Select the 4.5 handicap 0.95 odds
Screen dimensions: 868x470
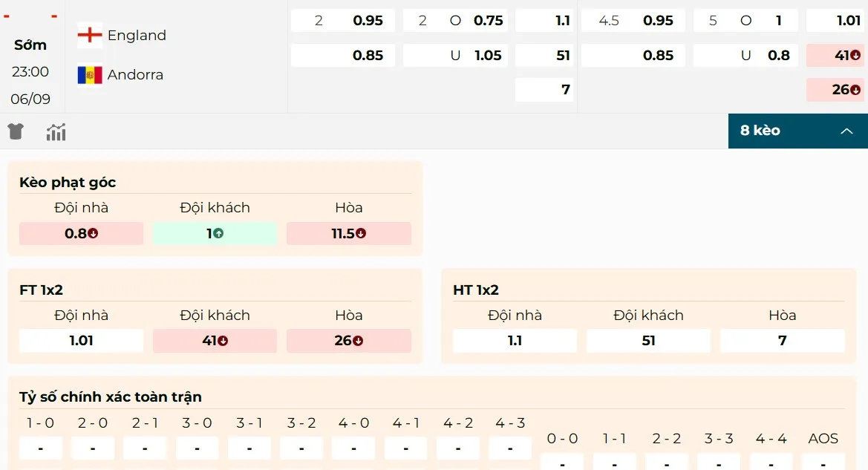pos(633,21)
